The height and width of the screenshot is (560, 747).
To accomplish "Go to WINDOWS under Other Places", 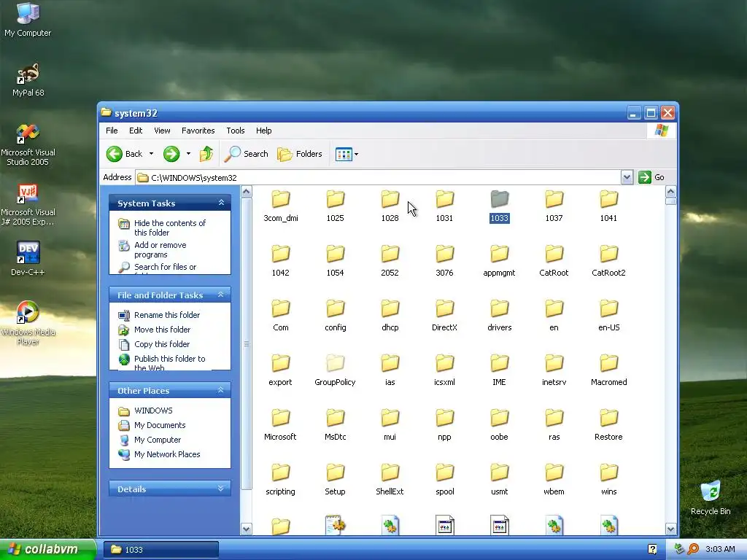I will tap(145, 411).
